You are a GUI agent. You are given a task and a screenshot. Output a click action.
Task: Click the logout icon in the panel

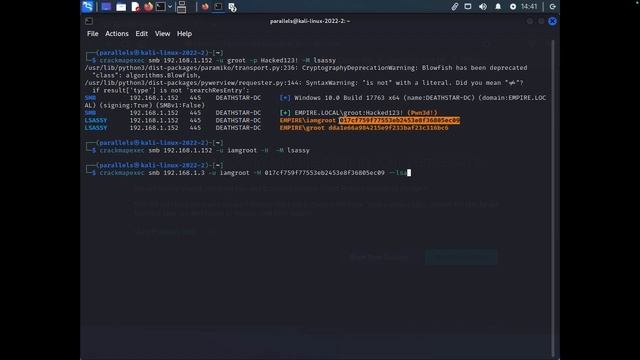pyautogui.click(x=552, y=7)
